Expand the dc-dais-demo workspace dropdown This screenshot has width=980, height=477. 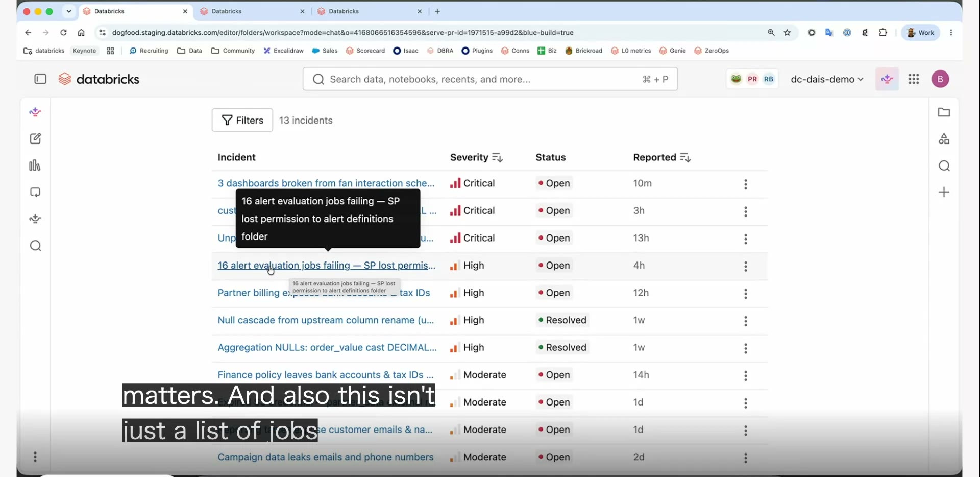point(827,79)
